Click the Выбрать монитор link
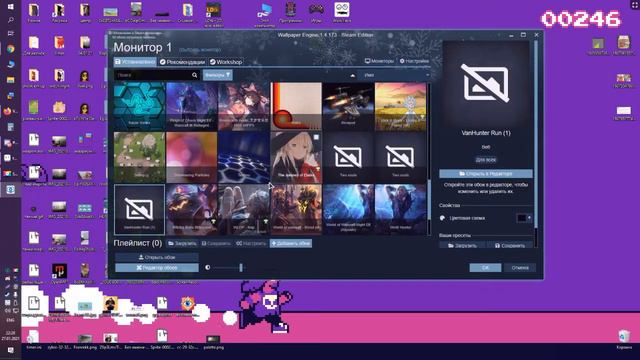The height and width of the screenshot is (360, 640). point(200,50)
